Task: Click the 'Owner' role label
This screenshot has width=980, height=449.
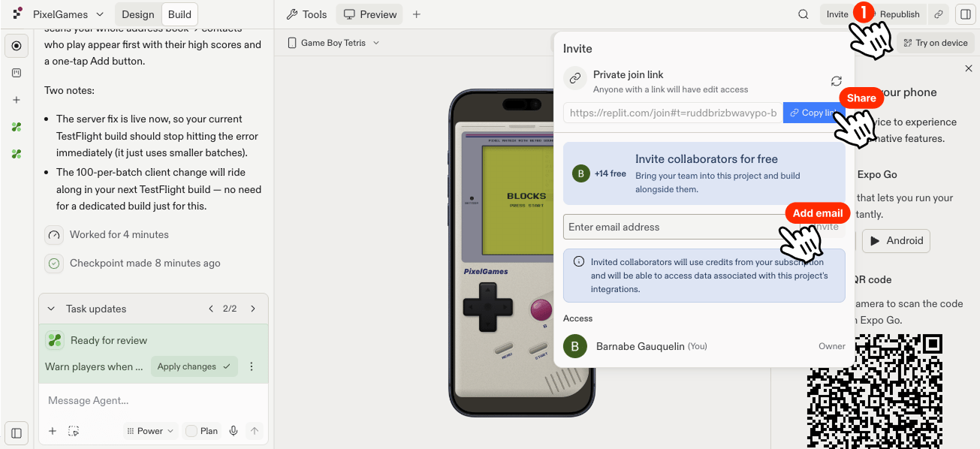Action: tap(832, 346)
